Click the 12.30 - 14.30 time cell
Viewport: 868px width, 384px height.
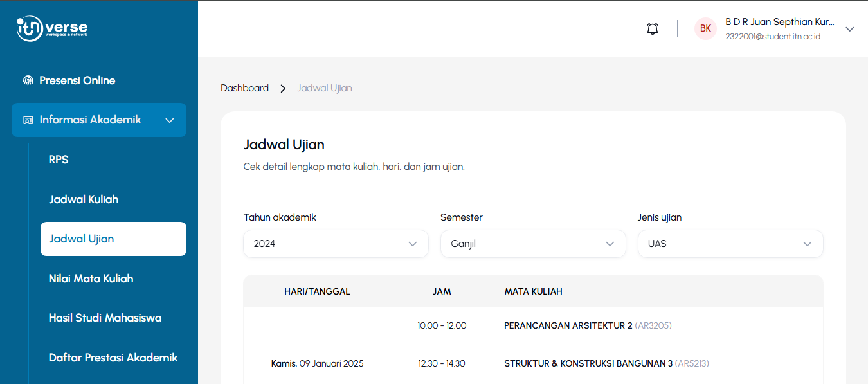pos(442,363)
